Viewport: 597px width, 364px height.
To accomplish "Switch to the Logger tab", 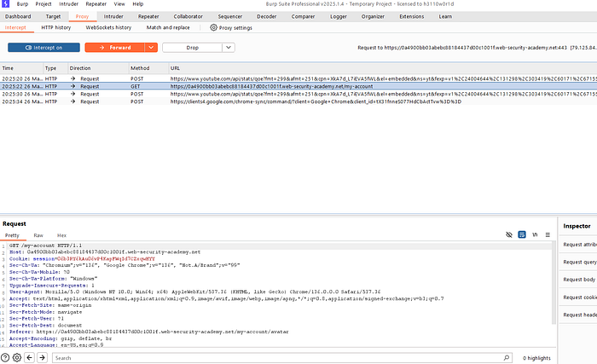I will [x=339, y=16].
